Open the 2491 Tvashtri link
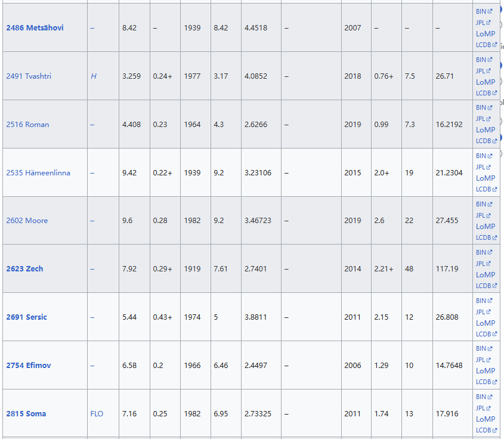 (x=29, y=76)
